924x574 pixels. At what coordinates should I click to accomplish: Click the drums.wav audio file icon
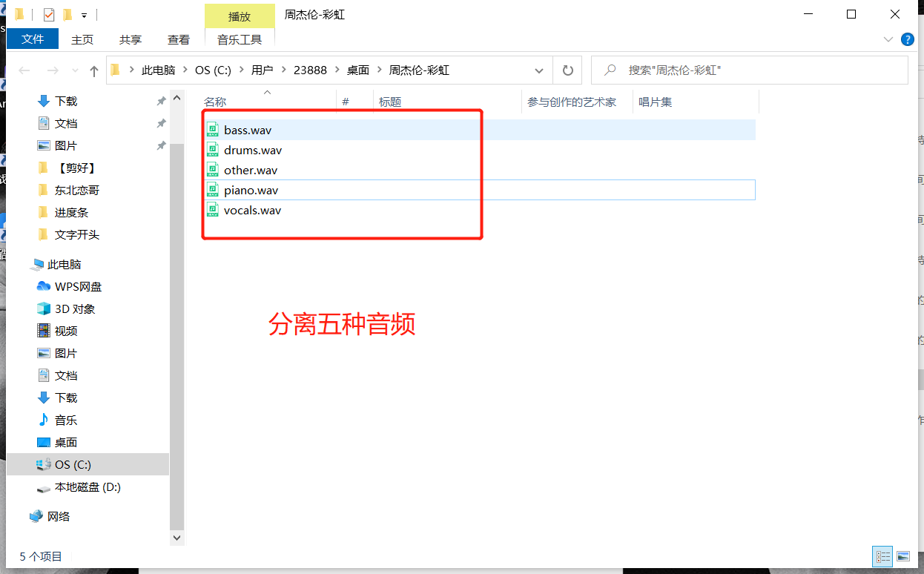(213, 150)
